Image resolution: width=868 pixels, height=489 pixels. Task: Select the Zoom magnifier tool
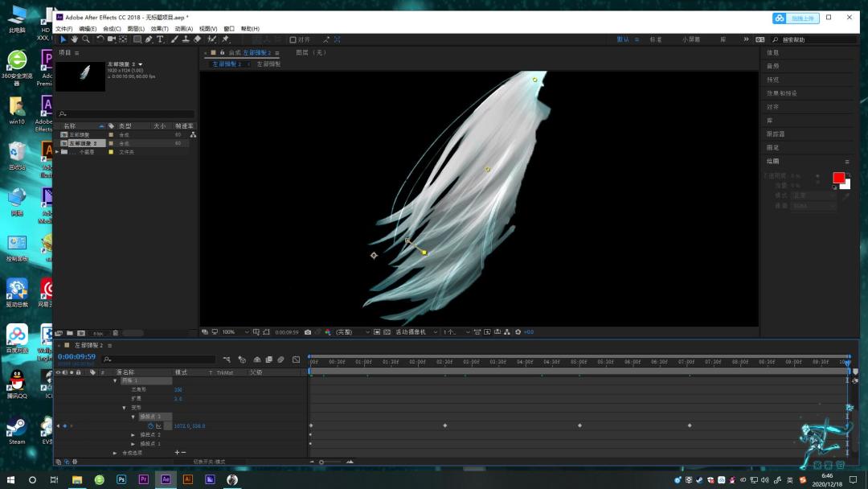point(86,39)
